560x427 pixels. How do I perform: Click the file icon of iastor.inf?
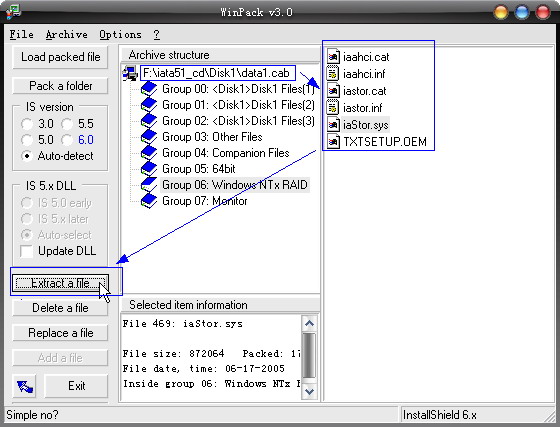click(x=333, y=107)
